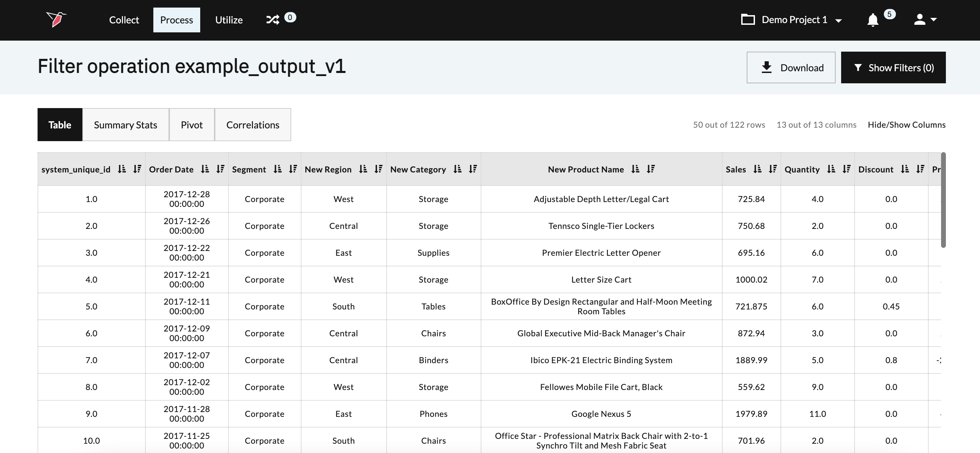Sort Segment column ascending
The width and height of the screenshot is (980, 453).
click(x=277, y=169)
